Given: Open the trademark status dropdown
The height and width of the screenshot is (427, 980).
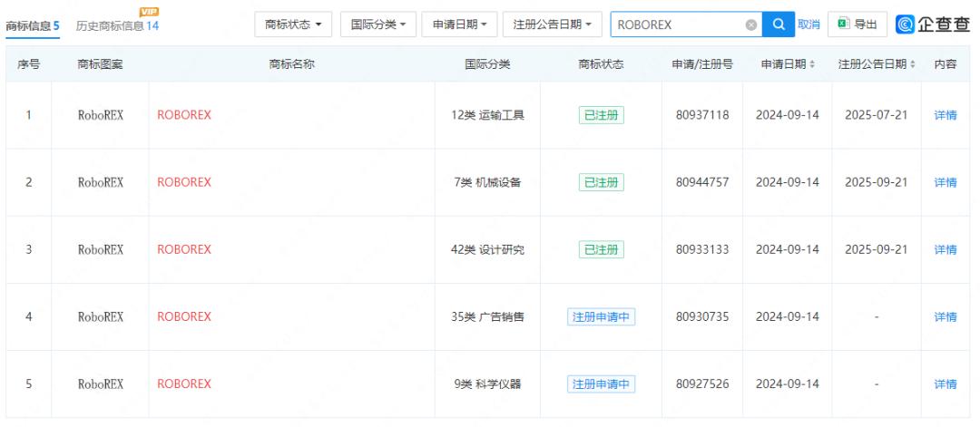Looking at the screenshot, I should [293, 24].
